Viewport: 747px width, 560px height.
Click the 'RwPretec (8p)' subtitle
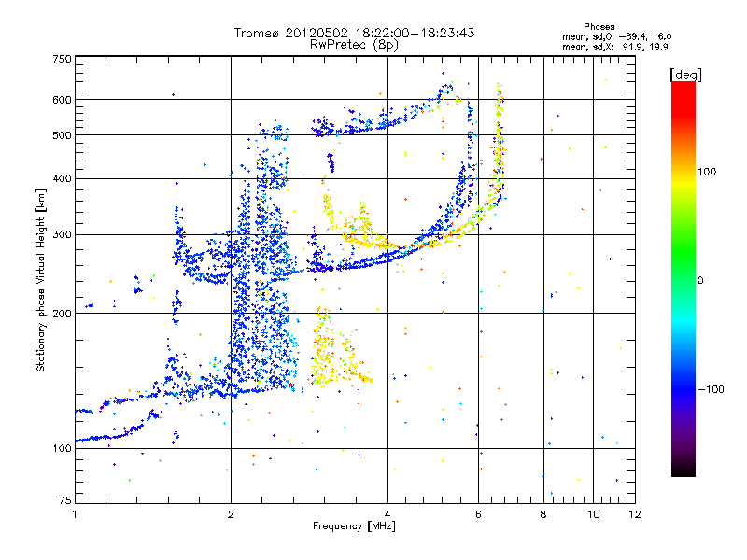pyautogui.click(x=355, y=45)
